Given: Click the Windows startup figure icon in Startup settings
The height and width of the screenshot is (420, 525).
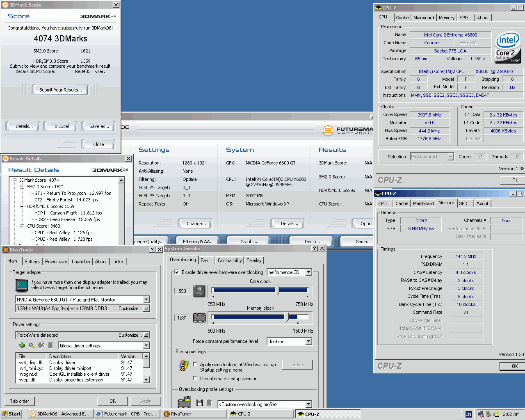Looking at the screenshot, I should (184, 365).
